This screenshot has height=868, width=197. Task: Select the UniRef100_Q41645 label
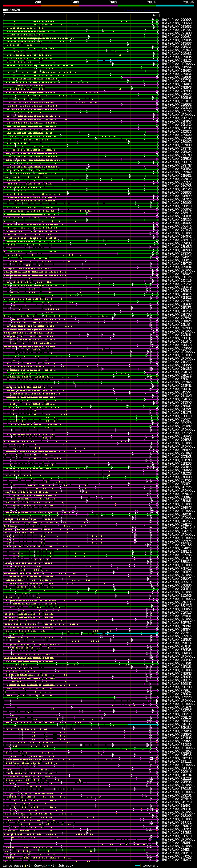coord(177,342)
